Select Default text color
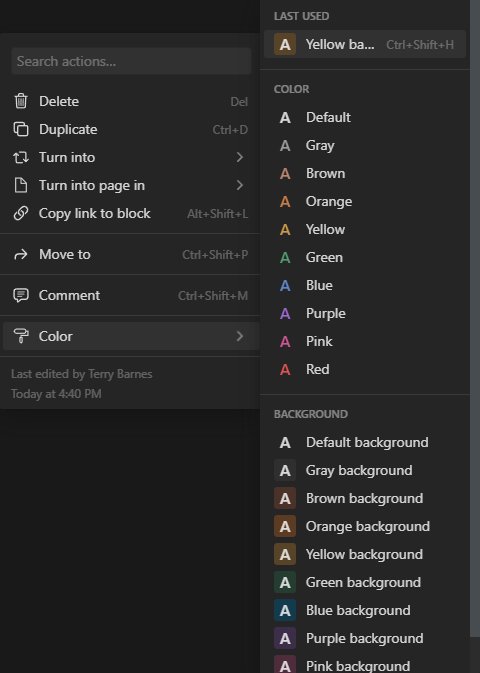The height and width of the screenshot is (673, 480). [x=365, y=117]
